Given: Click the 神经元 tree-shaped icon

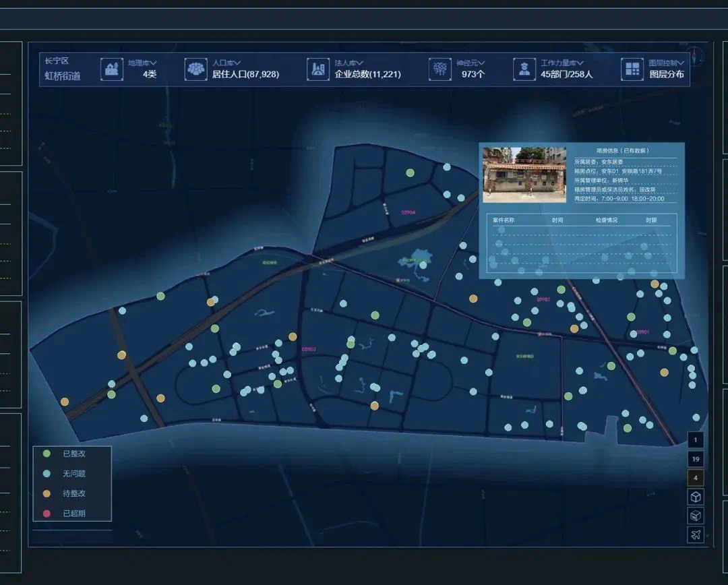Looking at the screenshot, I should [439, 69].
